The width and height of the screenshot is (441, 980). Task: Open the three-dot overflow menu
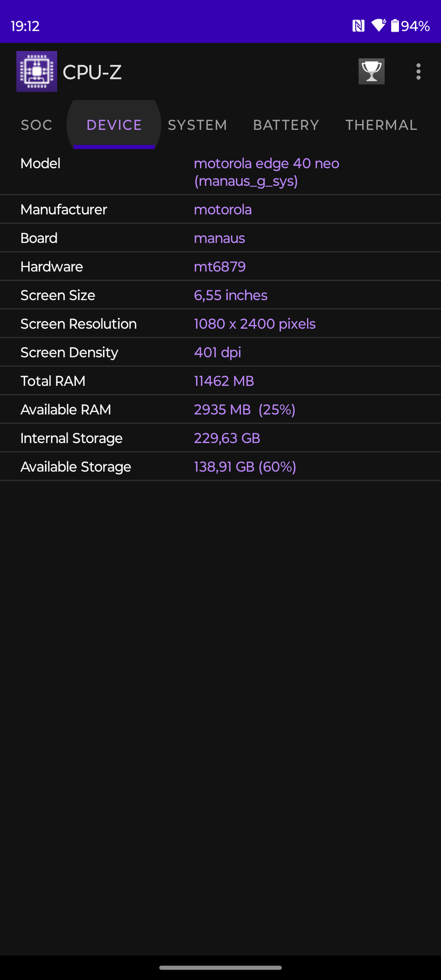(418, 72)
